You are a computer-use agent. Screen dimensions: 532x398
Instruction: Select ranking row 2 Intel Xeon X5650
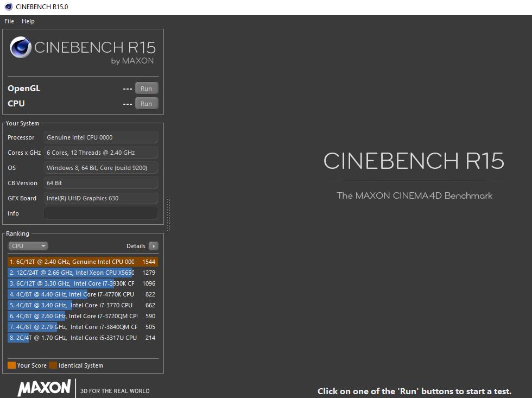tap(83, 273)
